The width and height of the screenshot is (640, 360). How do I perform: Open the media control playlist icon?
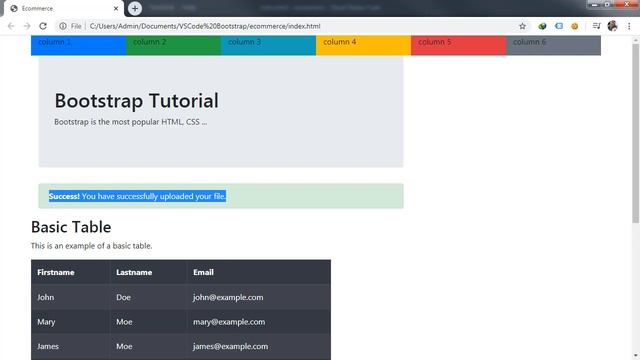[x=596, y=26]
